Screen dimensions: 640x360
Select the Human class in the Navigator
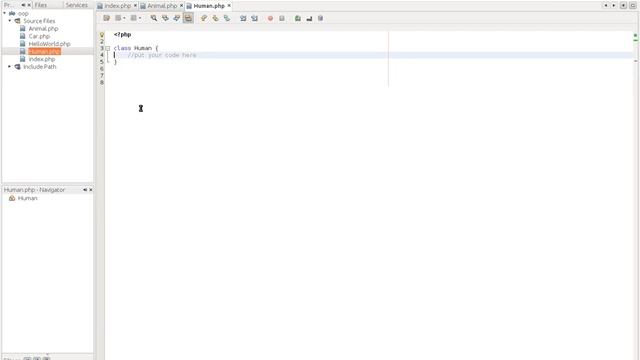point(27,198)
